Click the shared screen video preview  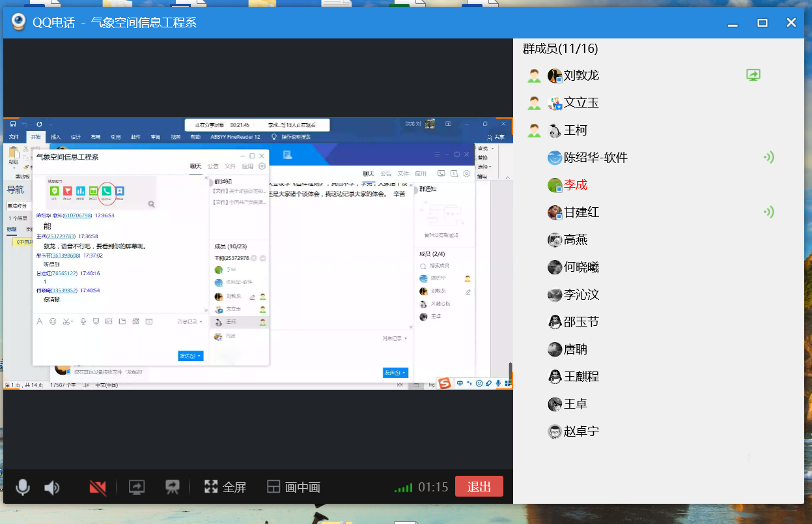point(258,254)
